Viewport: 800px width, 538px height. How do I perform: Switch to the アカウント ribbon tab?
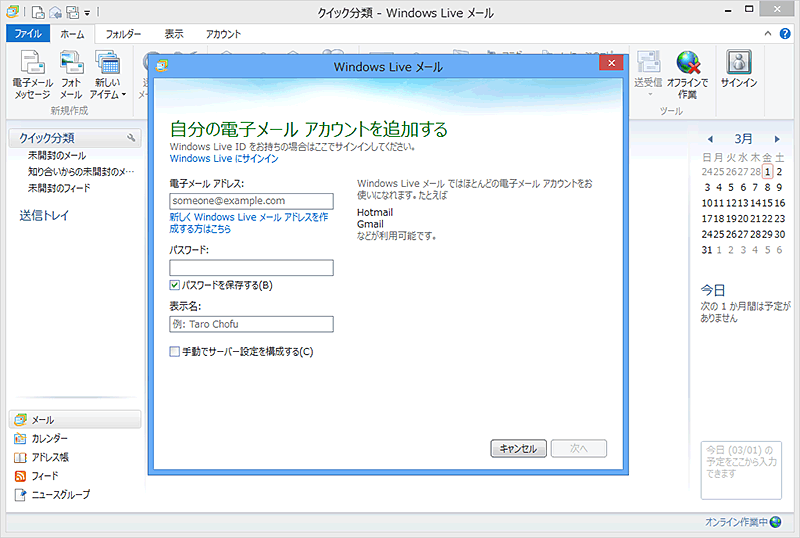click(223, 34)
